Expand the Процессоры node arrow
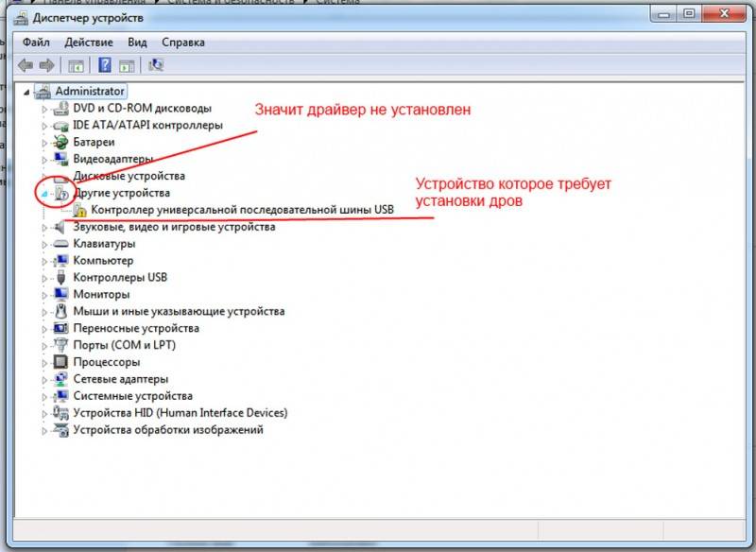The height and width of the screenshot is (552, 756). tap(44, 363)
